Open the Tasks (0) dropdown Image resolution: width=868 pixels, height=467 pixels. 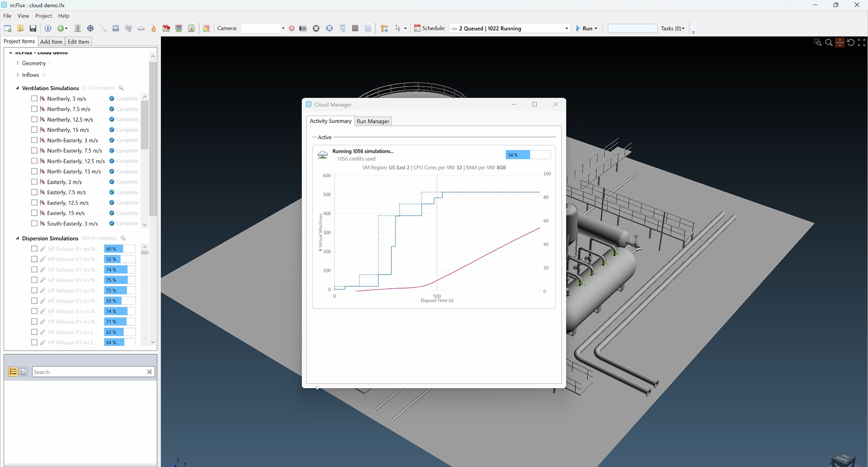[x=673, y=29]
